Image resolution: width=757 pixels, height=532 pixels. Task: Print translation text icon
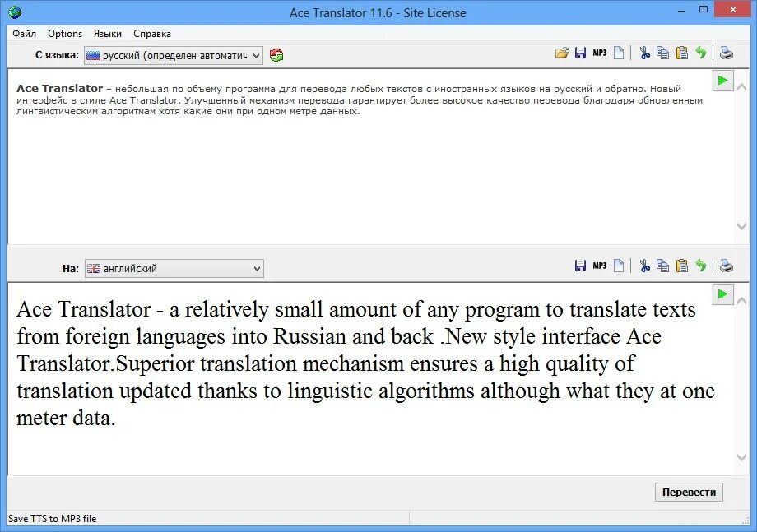(x=726, y=266)
